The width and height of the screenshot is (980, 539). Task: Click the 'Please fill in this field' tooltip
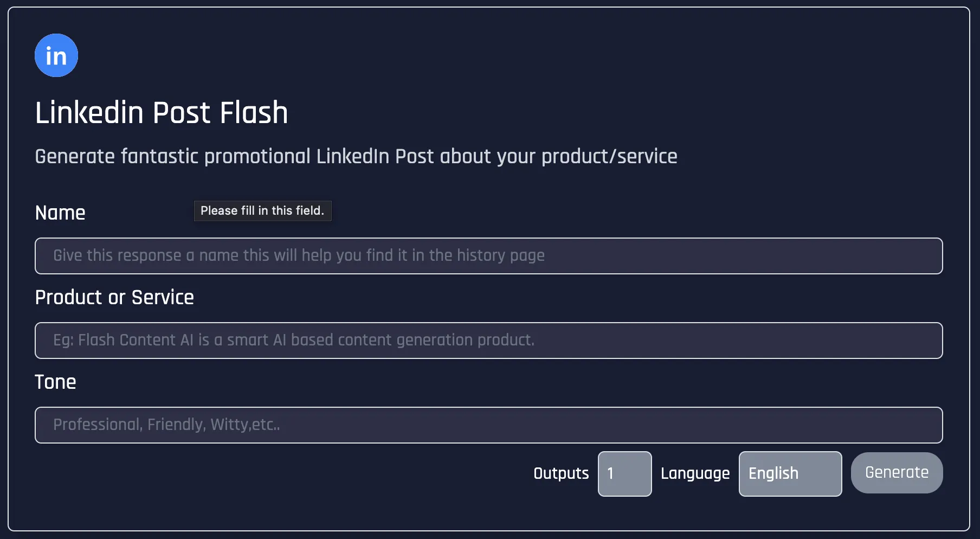[262, 211]
